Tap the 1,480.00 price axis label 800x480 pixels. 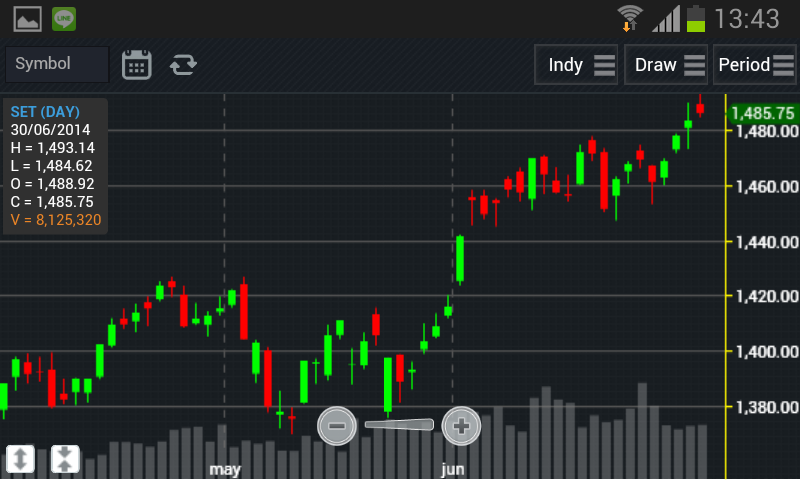click(x=767, y=132)
